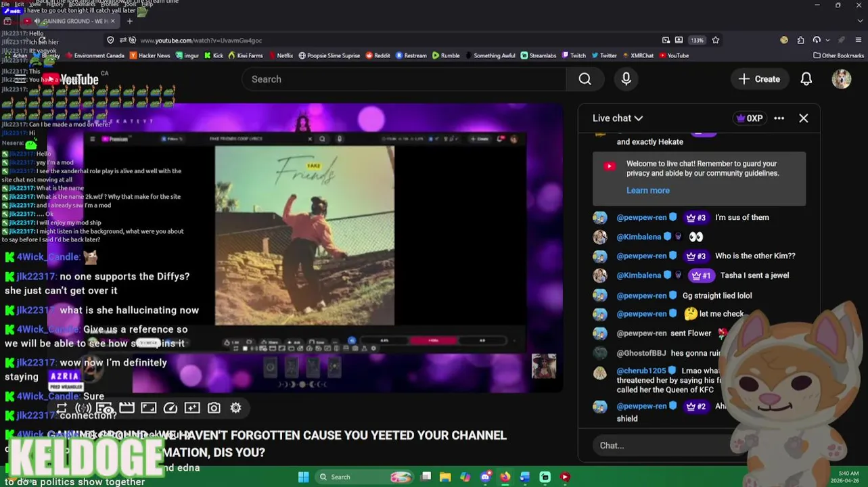The height and width of the screenshot is (487, 868).
Task: Open Discord from the taskbar
Action: 485,477
